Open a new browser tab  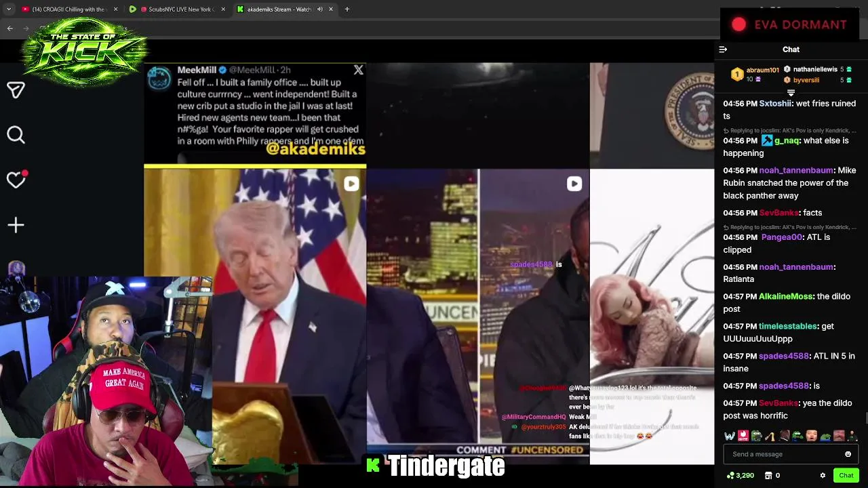pyautogui.click(x=347, y=9)
